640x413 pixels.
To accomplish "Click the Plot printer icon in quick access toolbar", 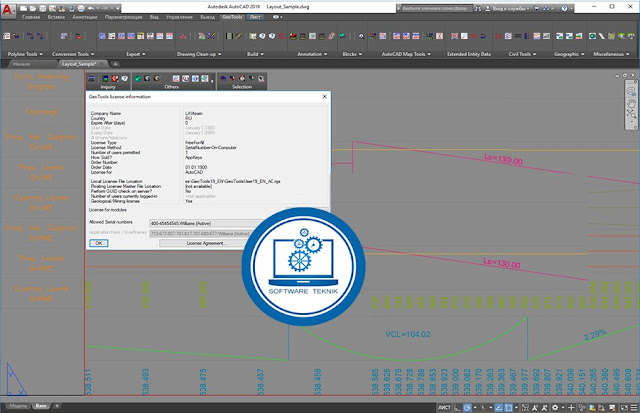I will click(x=81, y=8).
